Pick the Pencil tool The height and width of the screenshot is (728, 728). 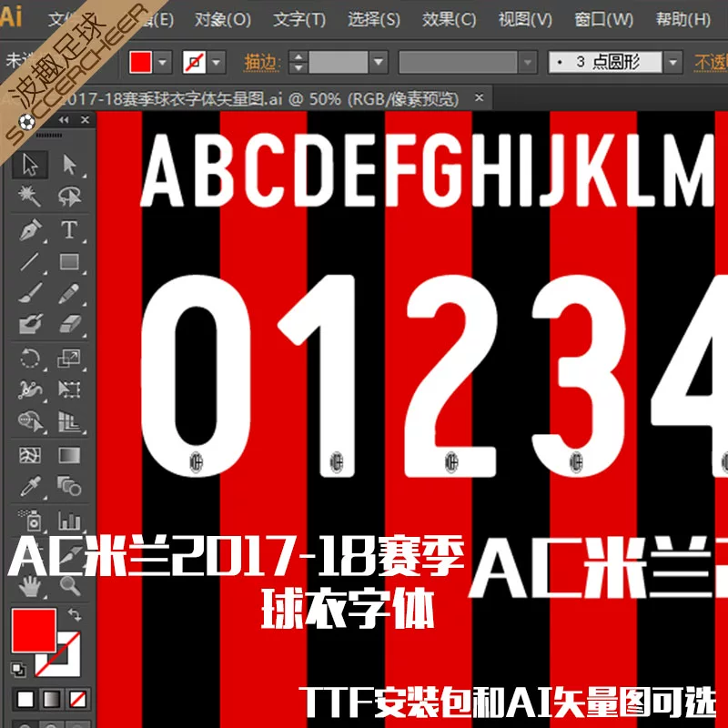tap(70, 293)
